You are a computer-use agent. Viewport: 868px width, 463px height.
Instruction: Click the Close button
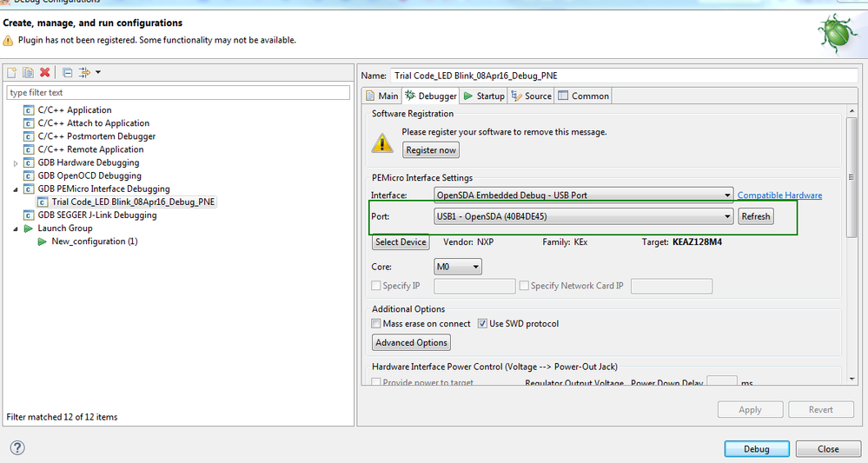click(828, 448)
